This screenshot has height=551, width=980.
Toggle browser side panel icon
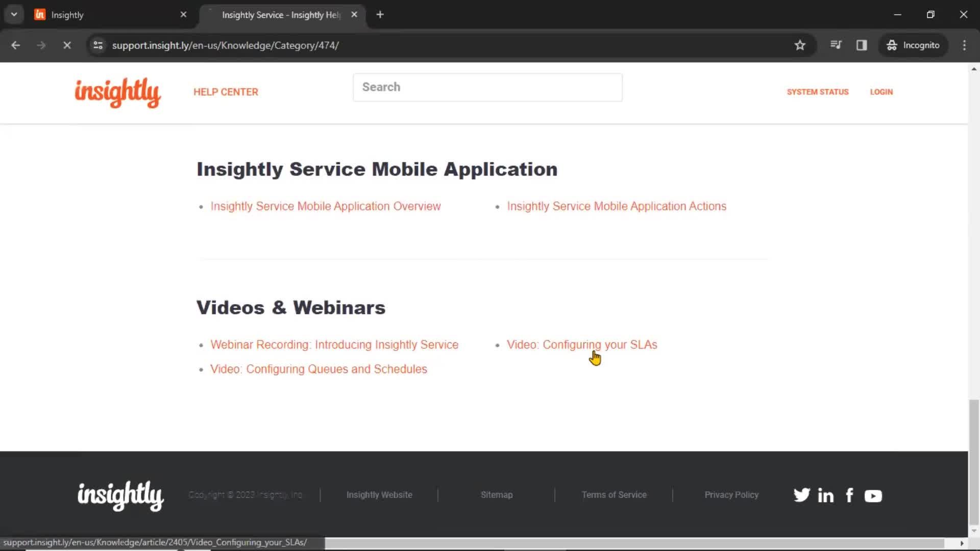(x=862, y=45)
